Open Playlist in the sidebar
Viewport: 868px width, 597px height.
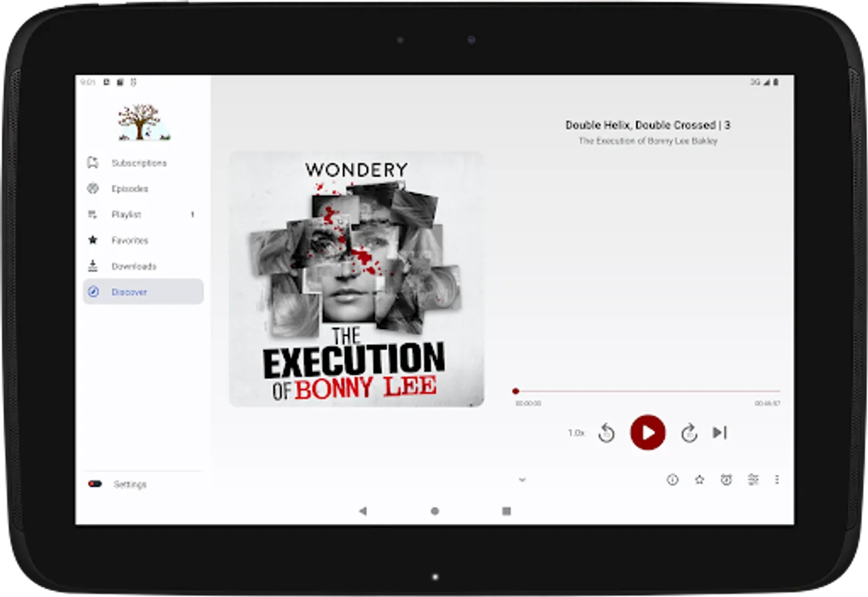pos(143,214)
